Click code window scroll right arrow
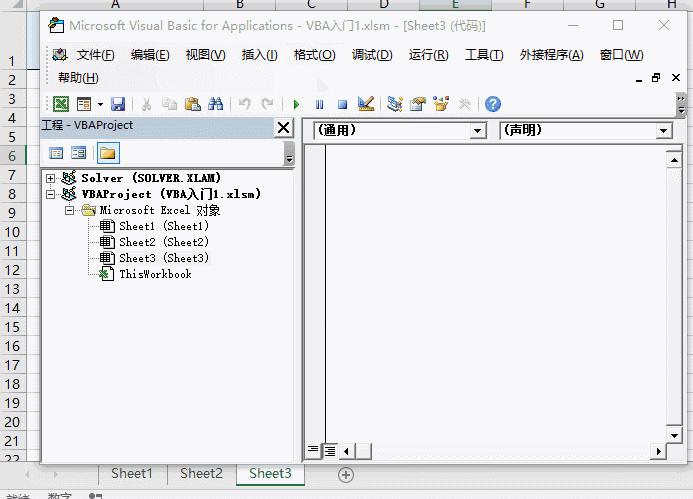 tap(658, 451)
